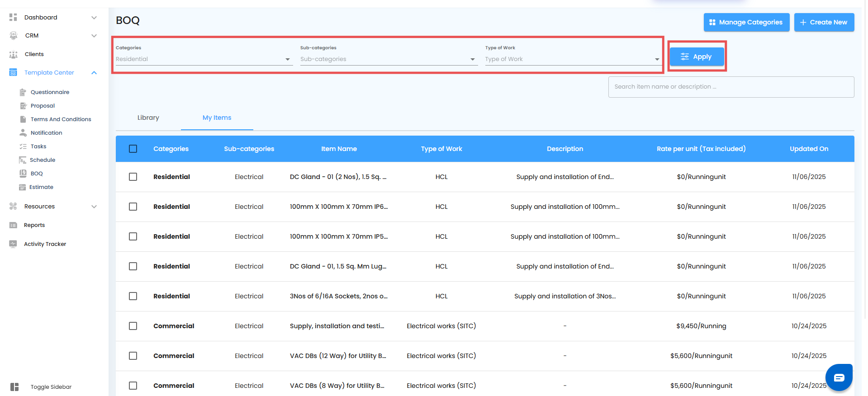The width and height of the screenshot is (868, 396).
Task: Click the search item name field
Action: pos(731,87)
